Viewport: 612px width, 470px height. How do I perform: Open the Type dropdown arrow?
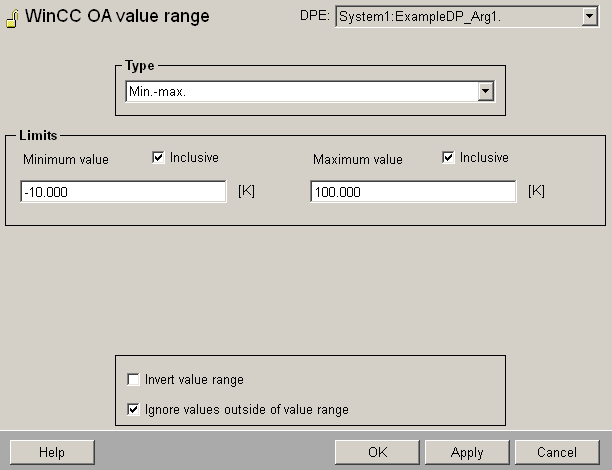[486, 91]
